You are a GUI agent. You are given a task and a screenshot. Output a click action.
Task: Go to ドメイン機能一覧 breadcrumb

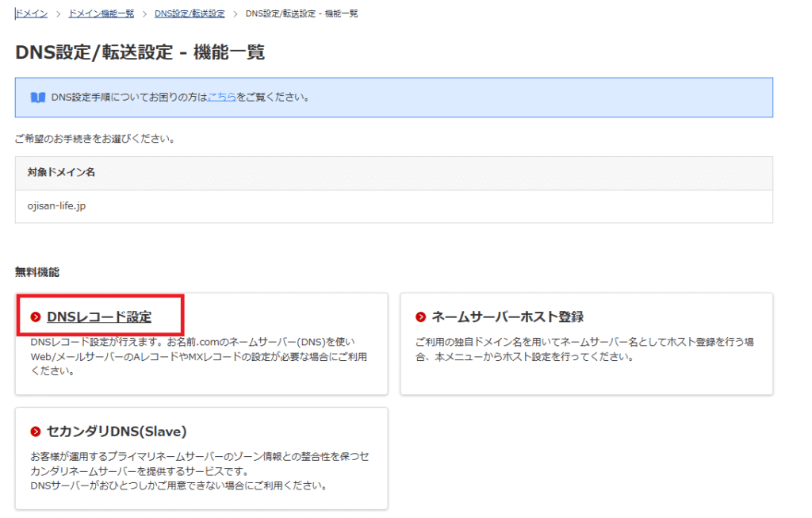click(x=101, y=14)
